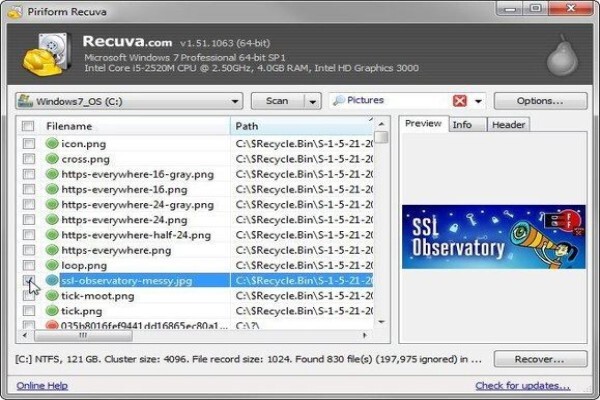Check the box for https-everywhere-half-24.png

[29, 235]
